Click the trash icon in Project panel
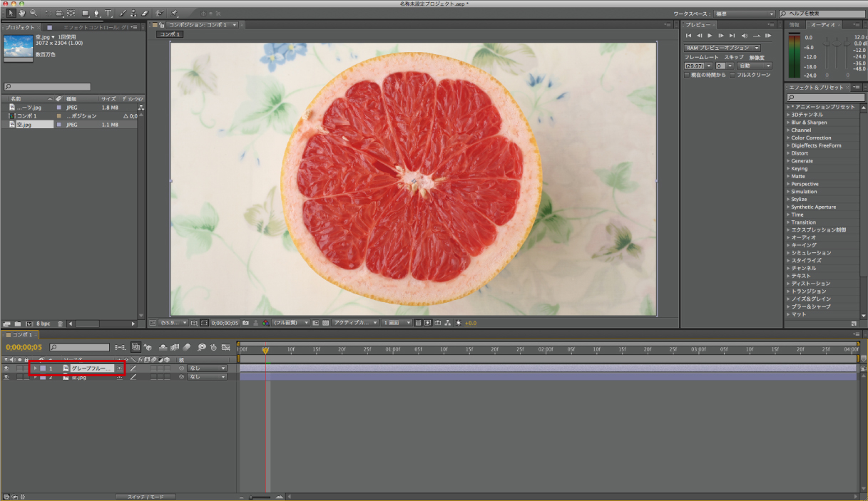 [61, 324]
